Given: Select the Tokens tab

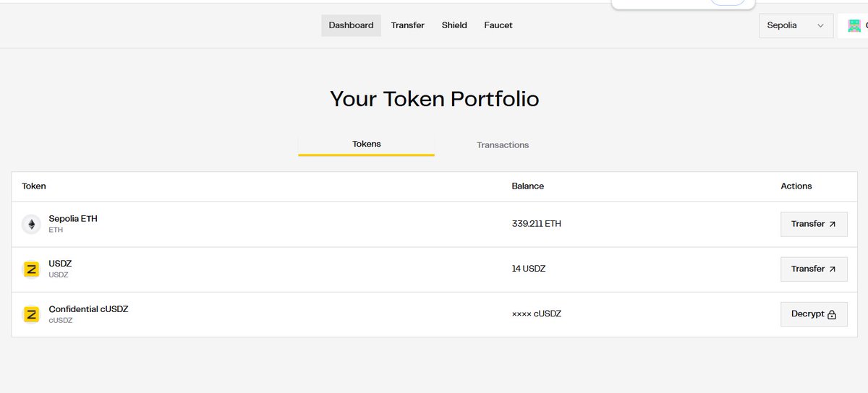Looking at the screenshot, I should [366, 144].
